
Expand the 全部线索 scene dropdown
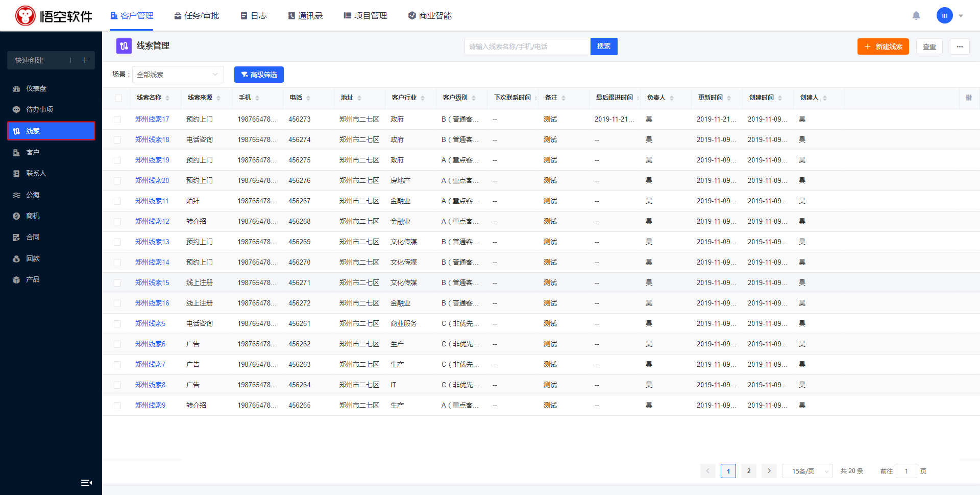[x=178, y=75]
